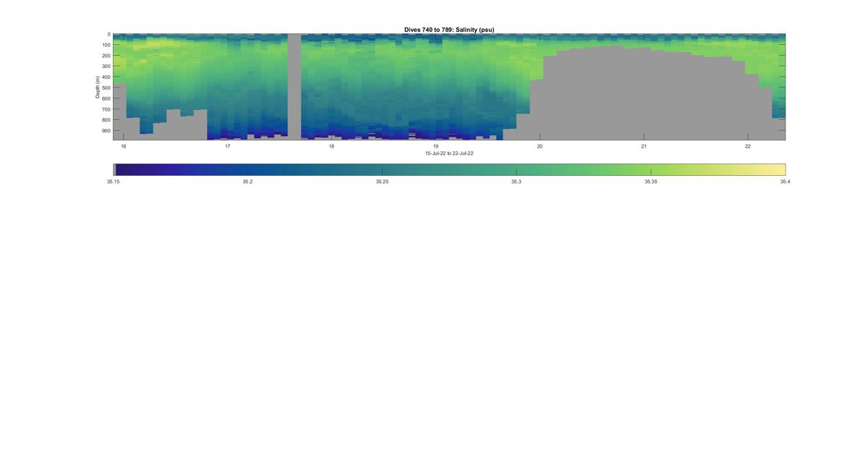
Task: Click depth tick label '800'
Action: tap(106, 120)
